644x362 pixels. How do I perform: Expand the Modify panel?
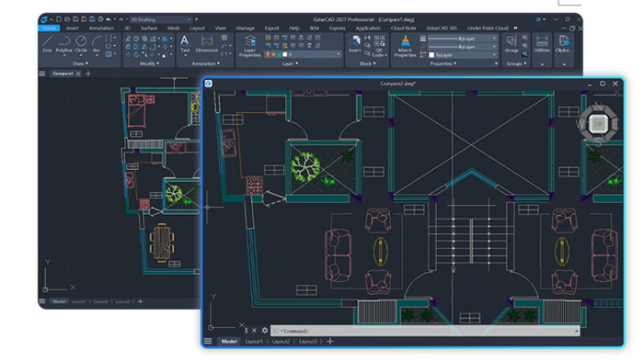tap(149, 63)
